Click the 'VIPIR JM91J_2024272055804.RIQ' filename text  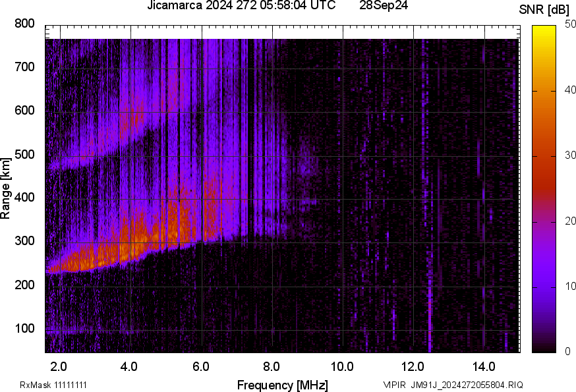coord(453,385)
